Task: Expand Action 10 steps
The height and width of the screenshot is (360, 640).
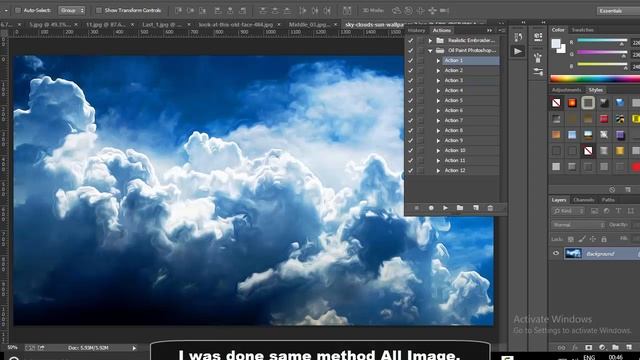Action: point(438,151)
